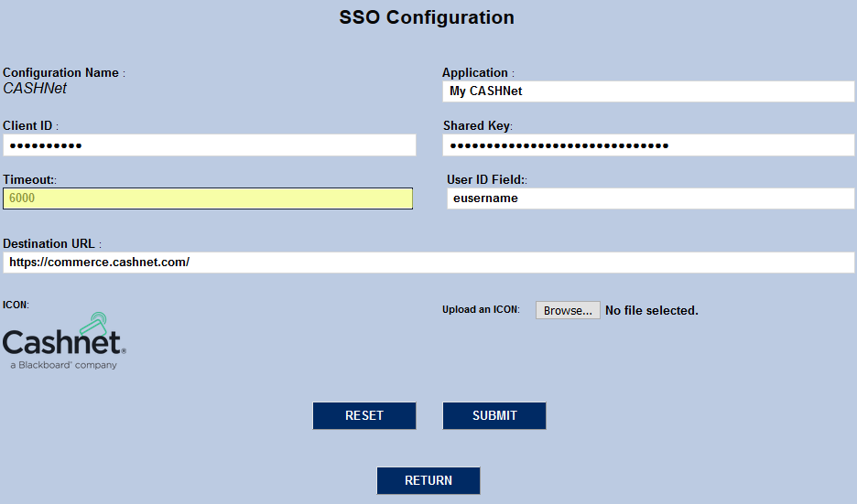Image resolution: width=857 pixels, height=504 pixels.
Task: Click the 'User ID Field' label
Action: coord(484,179)
